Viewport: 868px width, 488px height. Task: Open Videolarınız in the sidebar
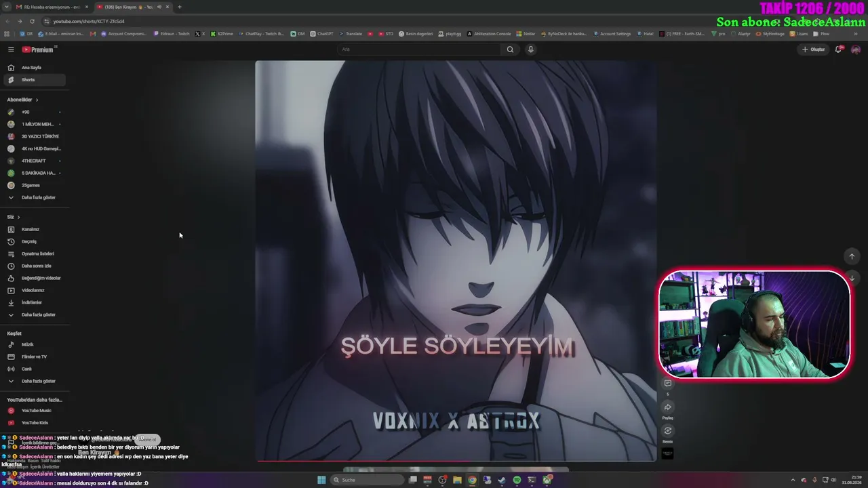(x=35, y=290)
